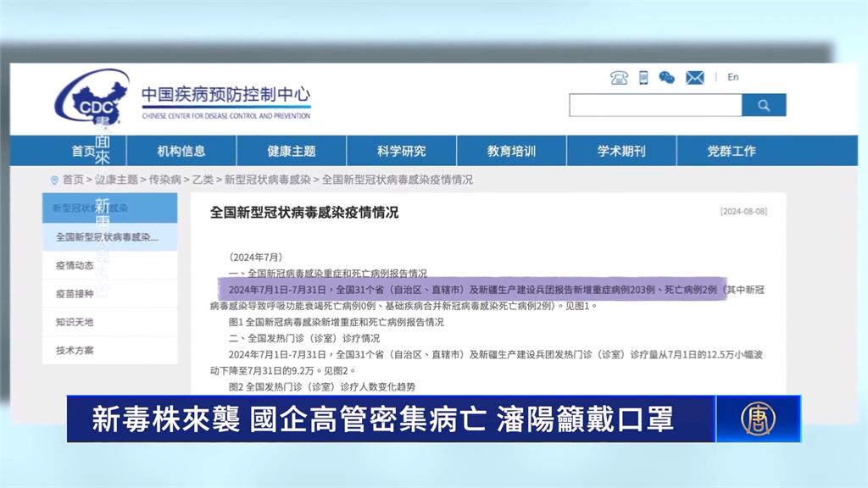Viewport: 868px width, 488px height.
Task: Click the NTD logo in the news banner
Action: point(759,419)
